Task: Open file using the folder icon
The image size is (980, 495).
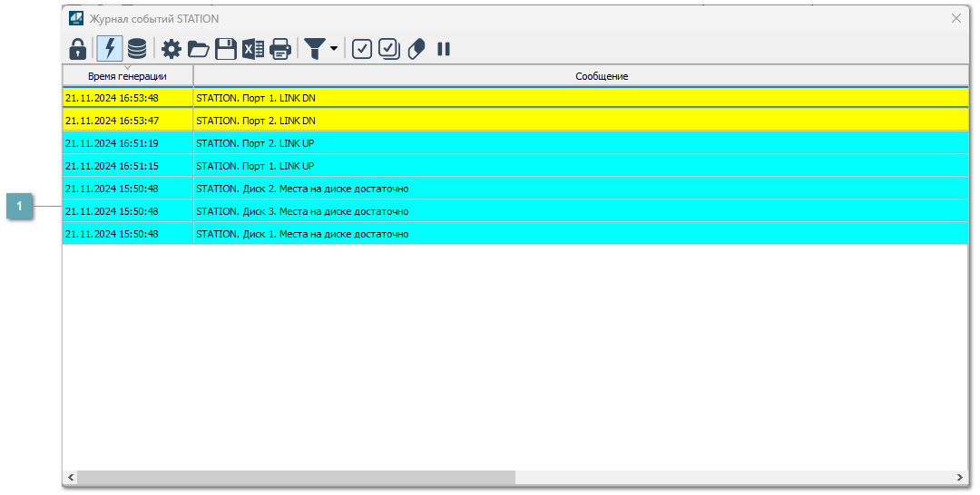Action: click(199, 49)
